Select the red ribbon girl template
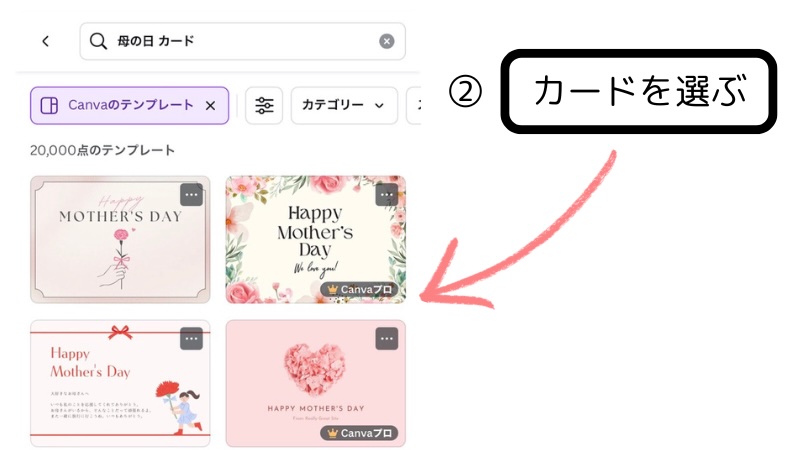800x450 pixels. pos(120,384)
